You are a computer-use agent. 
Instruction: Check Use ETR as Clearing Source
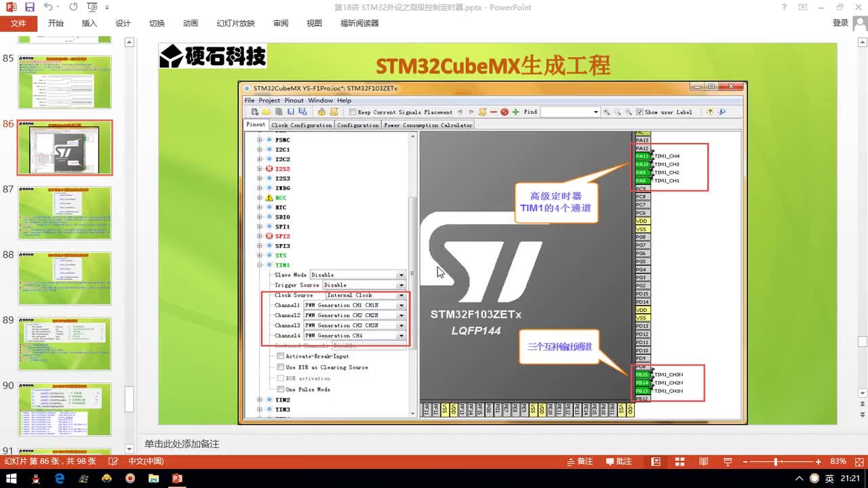coord(281,367)
